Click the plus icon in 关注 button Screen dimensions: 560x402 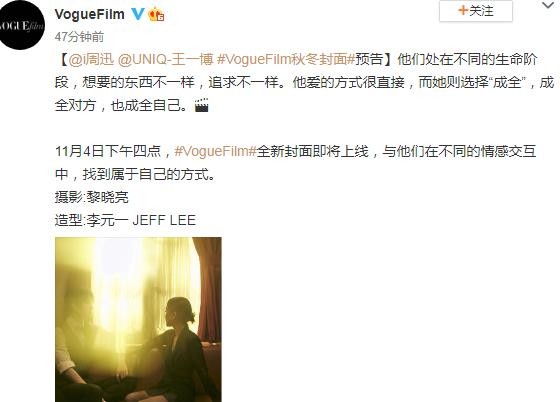pyautogui.click(x=463, y=10)
